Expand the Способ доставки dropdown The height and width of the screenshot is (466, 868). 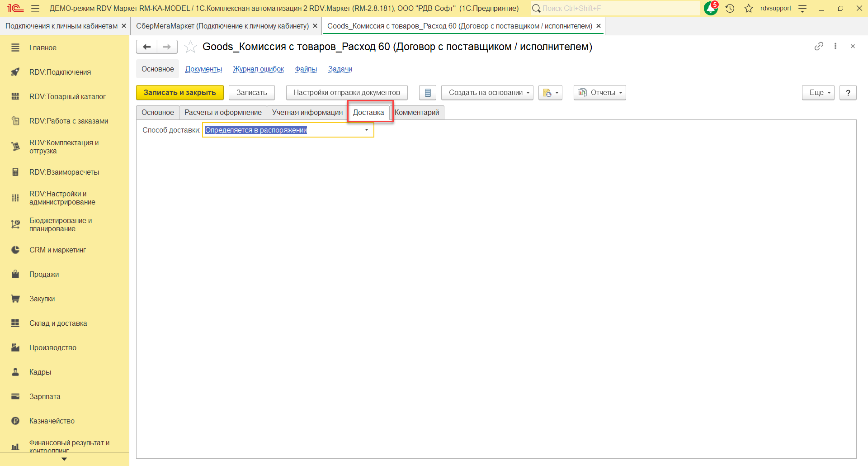[367, 130]
